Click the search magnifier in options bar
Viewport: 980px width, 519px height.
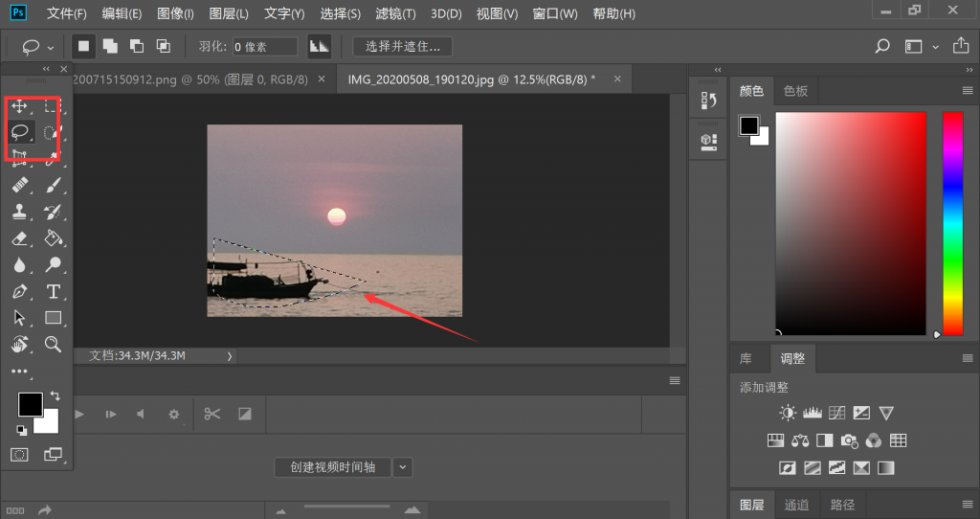[881, 46]
